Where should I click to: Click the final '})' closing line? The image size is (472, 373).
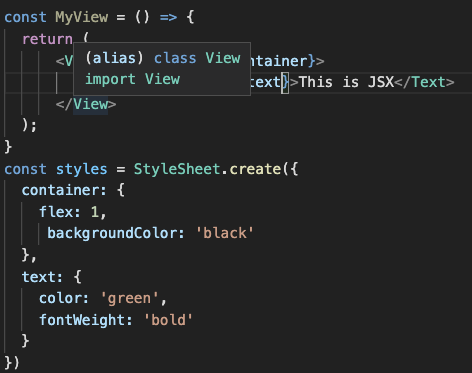point(12,363)
